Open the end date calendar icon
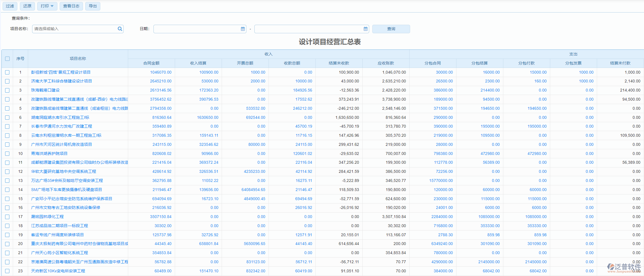 tap(365, 29)
